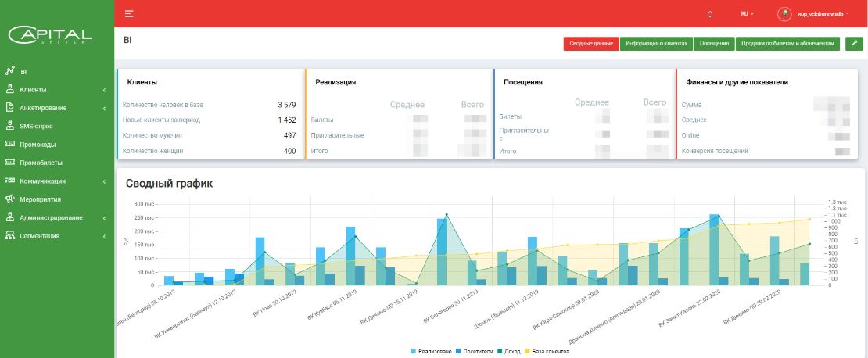Click the wrench settings button

[853, 44]
